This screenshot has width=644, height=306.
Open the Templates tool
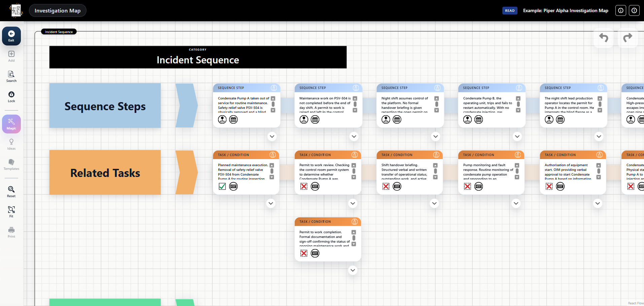pyautogui.click(x=11, y=164)
